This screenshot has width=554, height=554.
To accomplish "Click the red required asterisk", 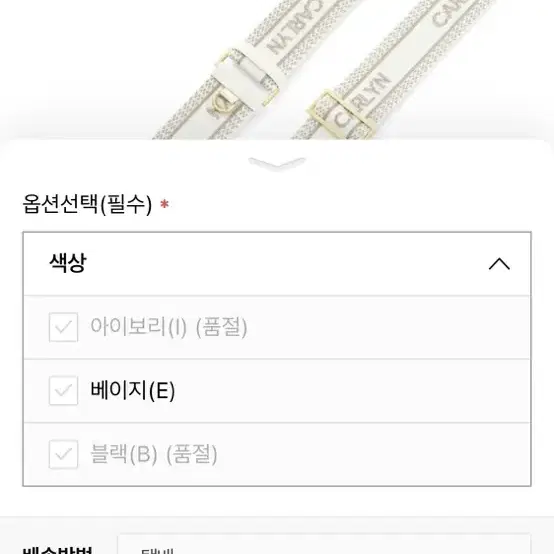I will (x=164, y=204).
